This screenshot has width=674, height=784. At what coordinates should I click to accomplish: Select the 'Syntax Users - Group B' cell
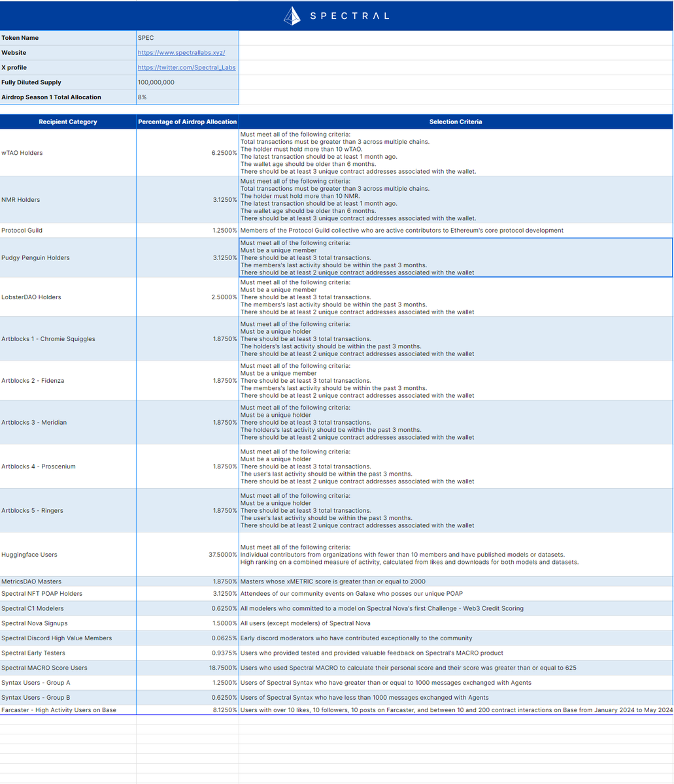coord(68,698)
